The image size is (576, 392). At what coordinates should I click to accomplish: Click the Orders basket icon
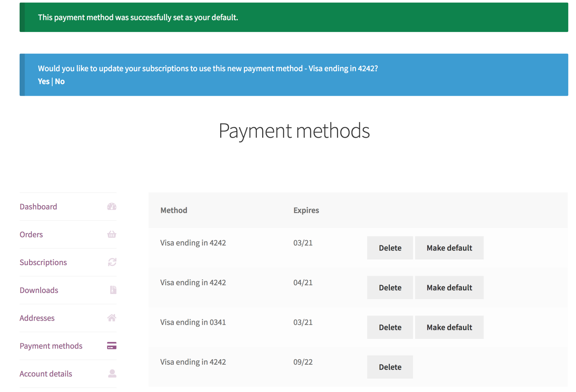(112, 234)
